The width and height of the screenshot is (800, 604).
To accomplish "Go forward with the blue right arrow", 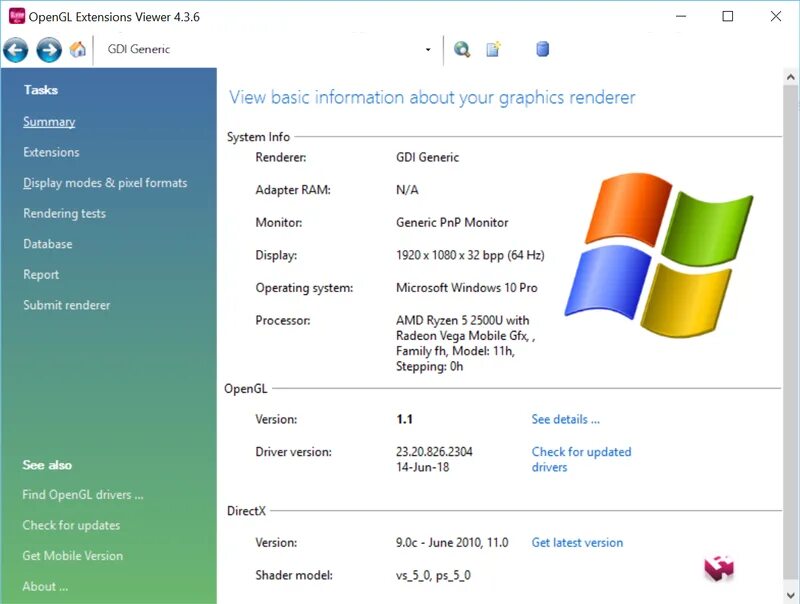I will point(49,49).
